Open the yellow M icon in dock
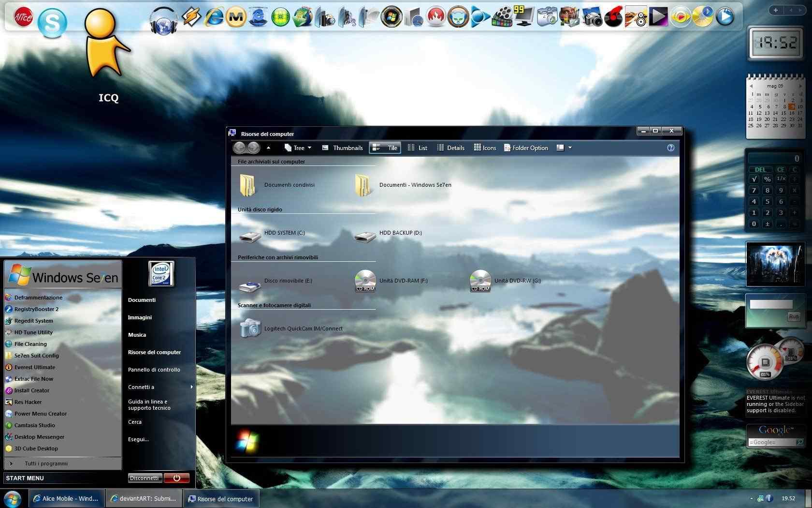 [236, 17]
